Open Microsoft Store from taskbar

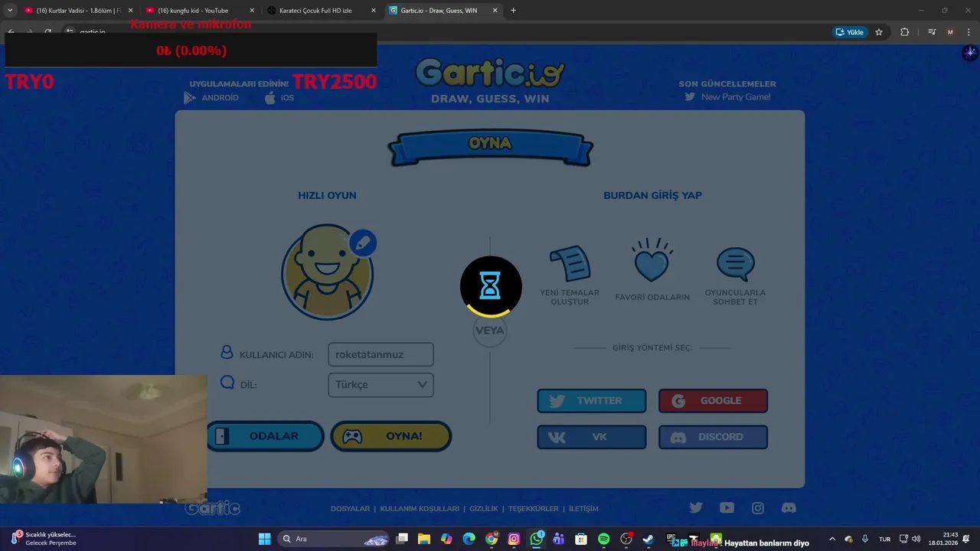(581, 540)
